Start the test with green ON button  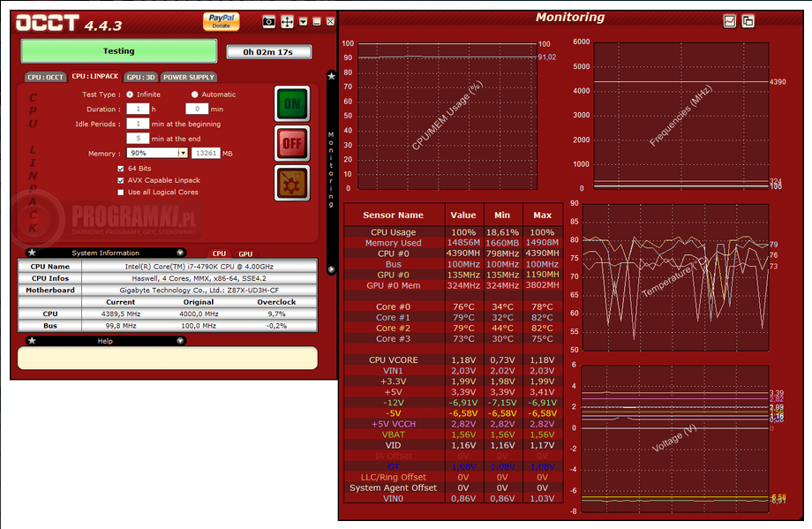[x=292, y=103]
